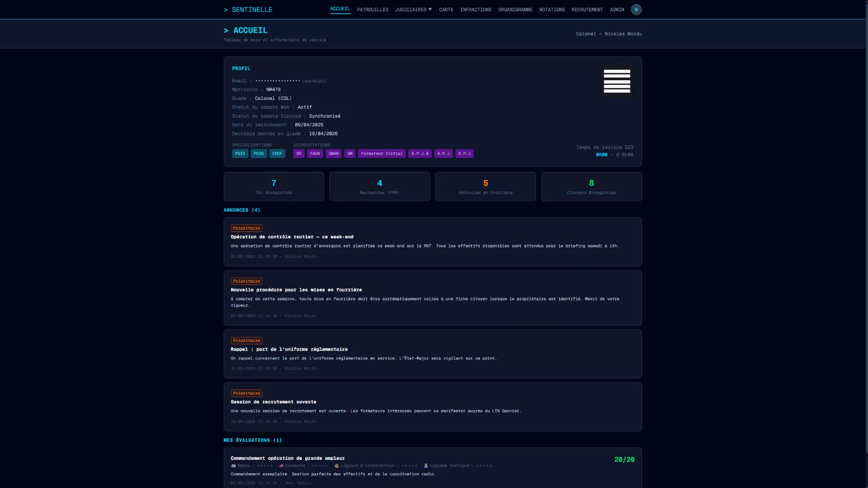Click the first PSIG specialization badge
868x488 pixels.
coord(240,154)
